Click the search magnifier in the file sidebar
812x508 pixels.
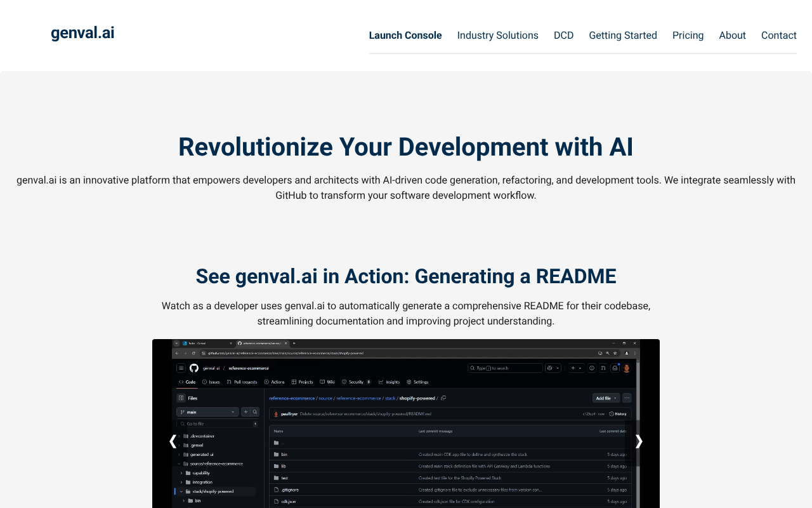pos(255,411)
